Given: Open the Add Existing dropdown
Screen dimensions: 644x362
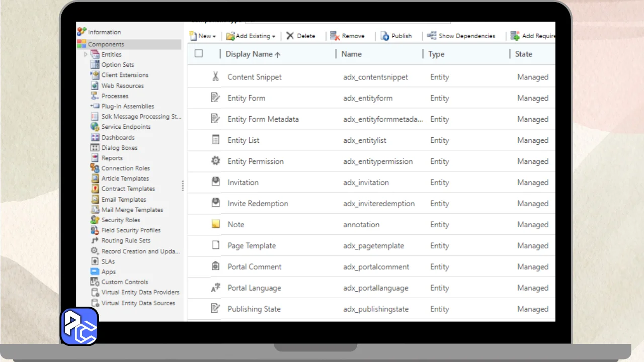Looking at the screenshot, I should tap(251, 36).
